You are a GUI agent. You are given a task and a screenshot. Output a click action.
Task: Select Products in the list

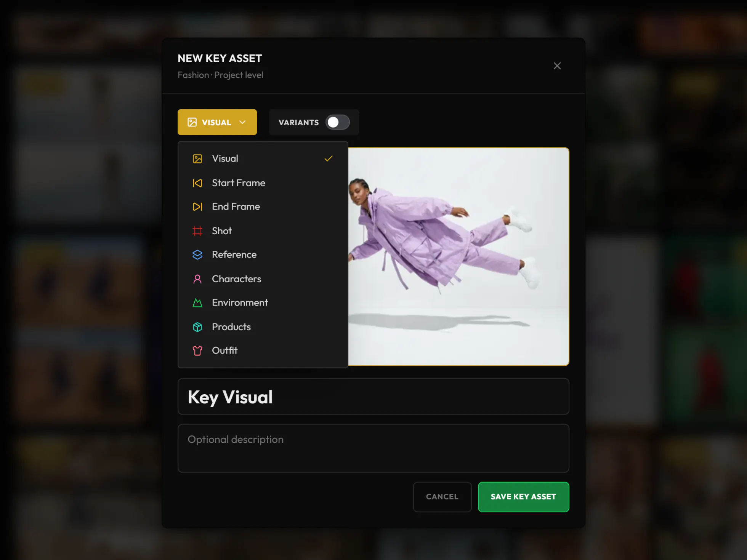coord(263,327)
